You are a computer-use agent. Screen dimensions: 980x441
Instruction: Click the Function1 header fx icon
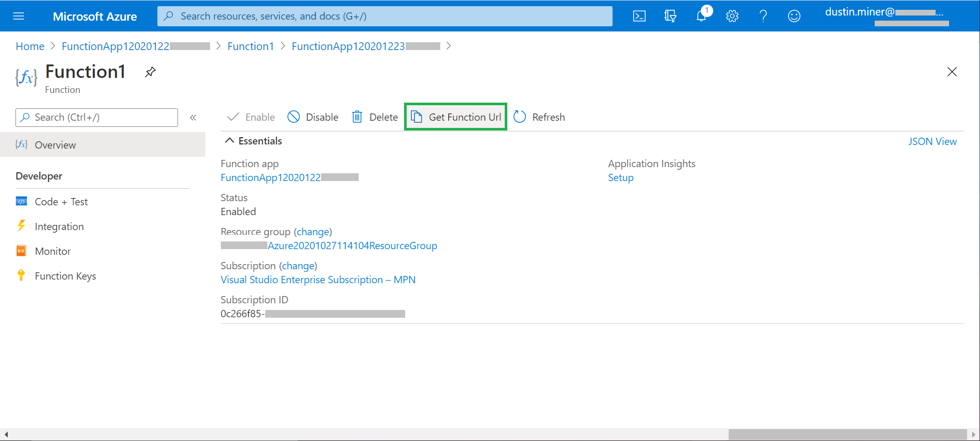26,78
